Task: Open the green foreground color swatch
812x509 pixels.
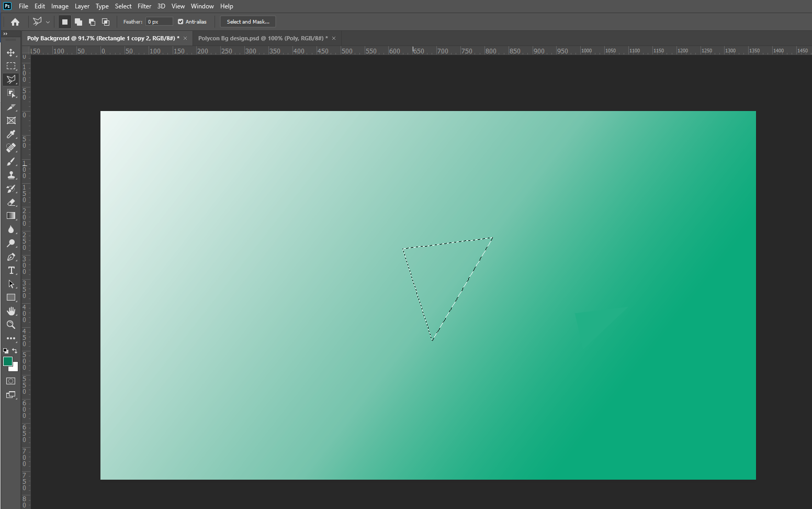Action: [8, 361]
